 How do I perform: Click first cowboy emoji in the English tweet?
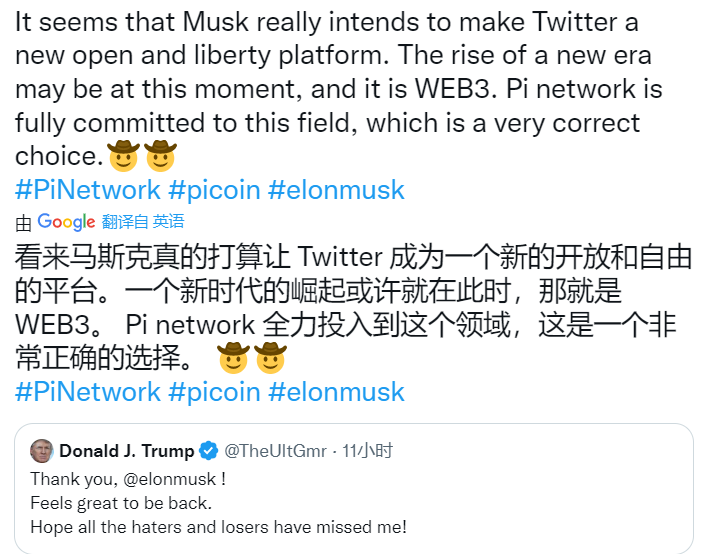pos(123,155)
